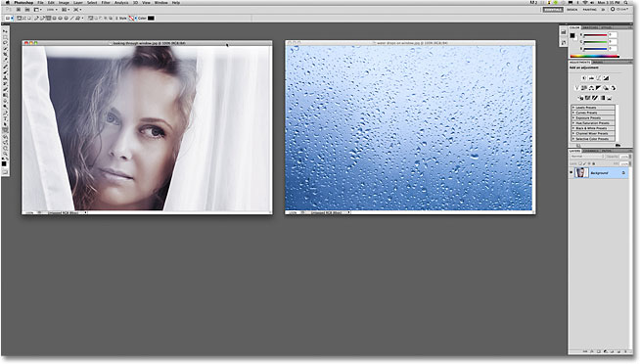640x364 pixels.
Task: Switch to the Swatches tab
Action: point(590,27)
